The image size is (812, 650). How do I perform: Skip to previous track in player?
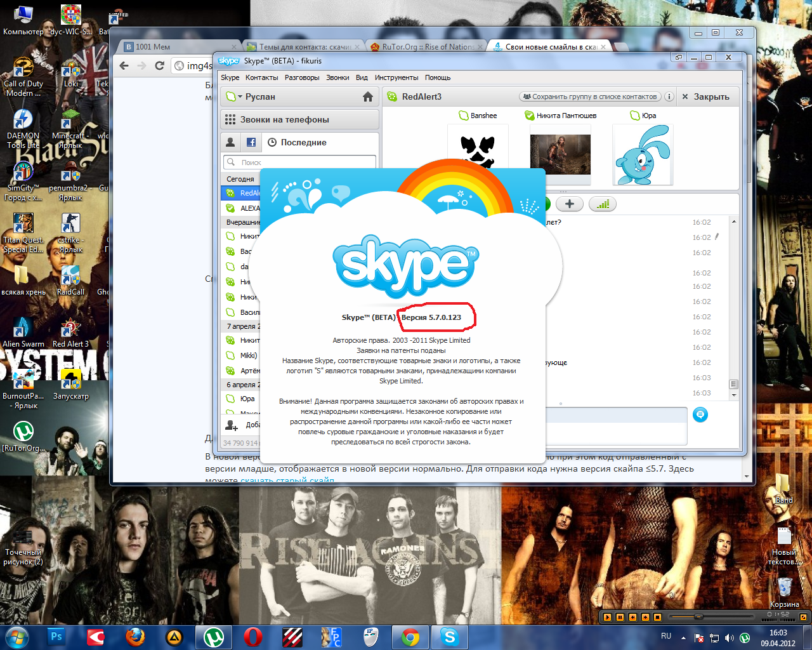pyautogui.click(x=632, y=617)
